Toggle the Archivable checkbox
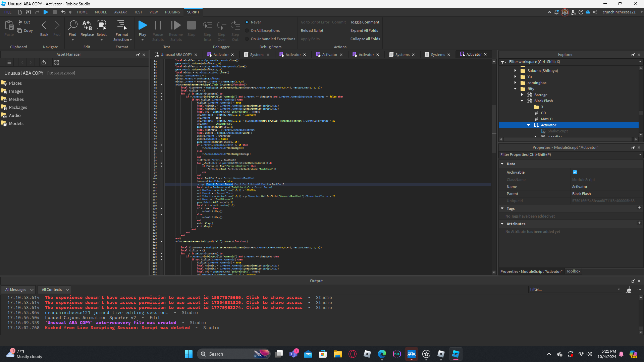The width and height of the screenshot is (644, 362). click(x=575, y=172)
